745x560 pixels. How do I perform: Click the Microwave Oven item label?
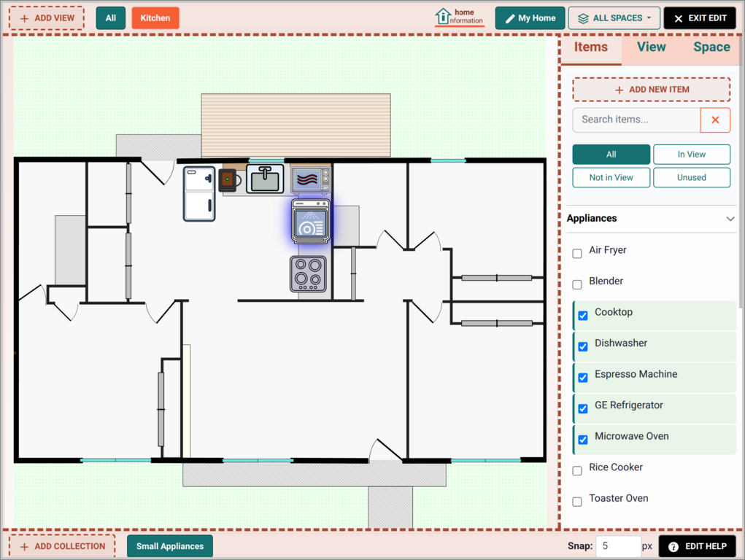point(631,437)
